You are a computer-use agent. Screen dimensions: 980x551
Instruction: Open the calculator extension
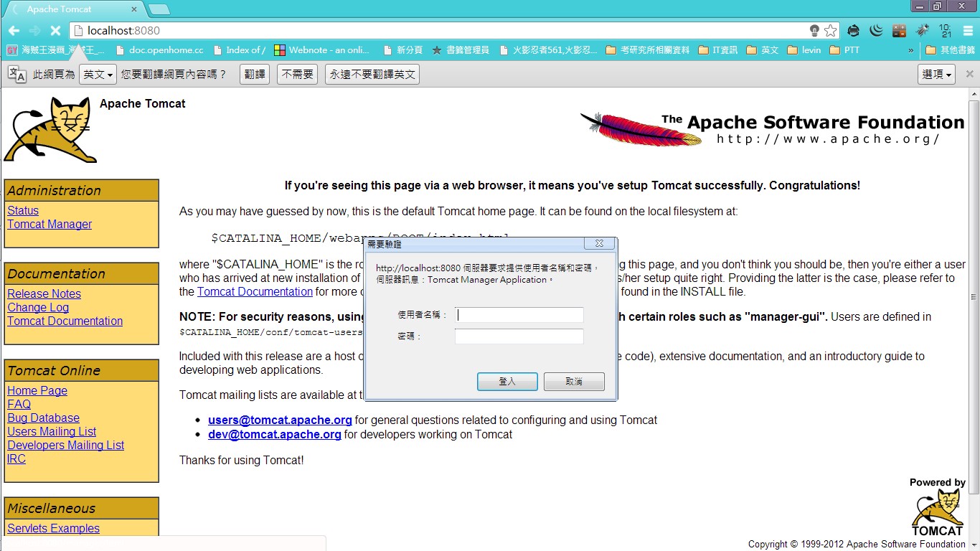click(x=899, y=30)
